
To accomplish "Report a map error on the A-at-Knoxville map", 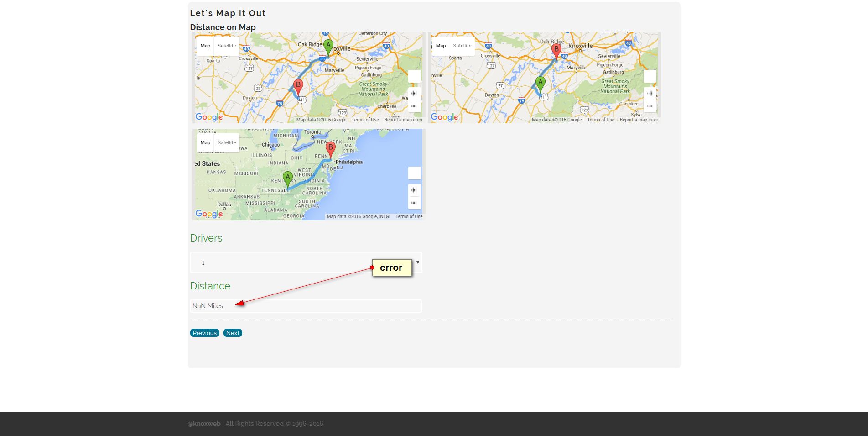I will point(403,120).
